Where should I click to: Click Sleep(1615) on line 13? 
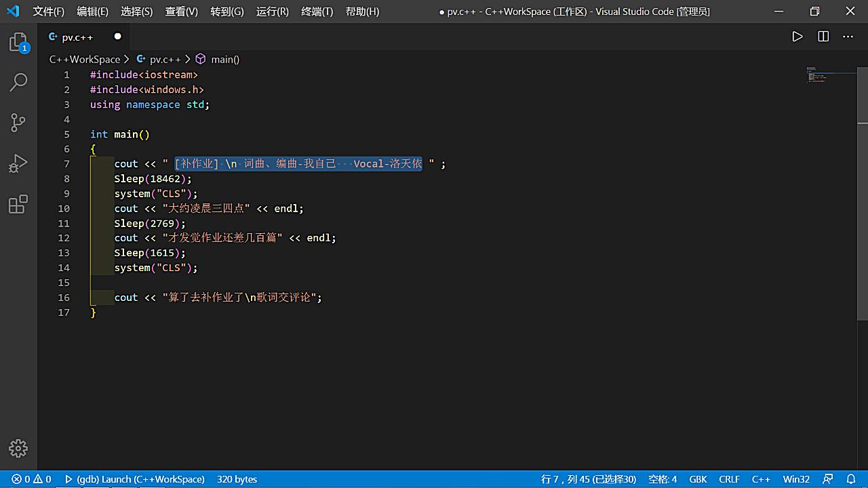[x=150, y=253]
